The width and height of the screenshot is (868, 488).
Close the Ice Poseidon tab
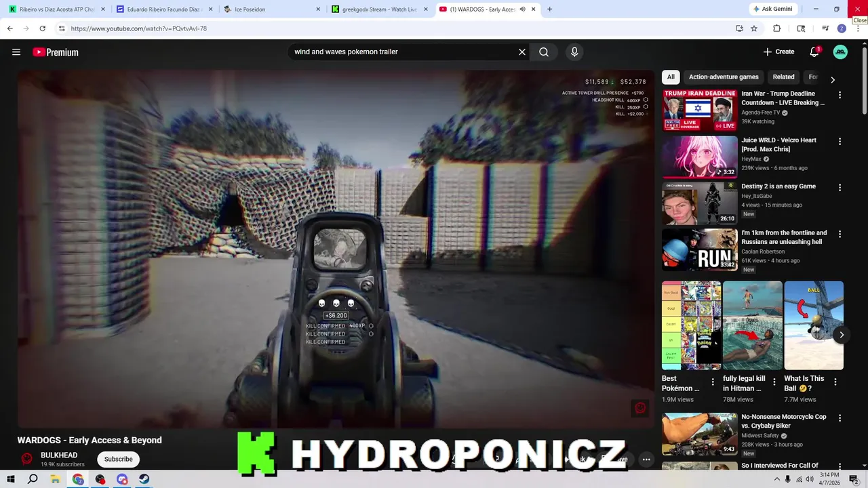pos(319,9)
